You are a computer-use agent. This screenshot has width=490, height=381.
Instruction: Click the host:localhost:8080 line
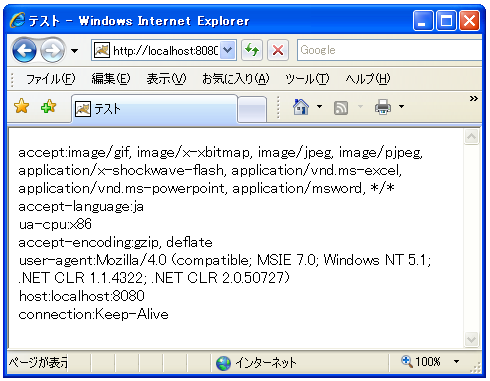[x=82, y=296]
